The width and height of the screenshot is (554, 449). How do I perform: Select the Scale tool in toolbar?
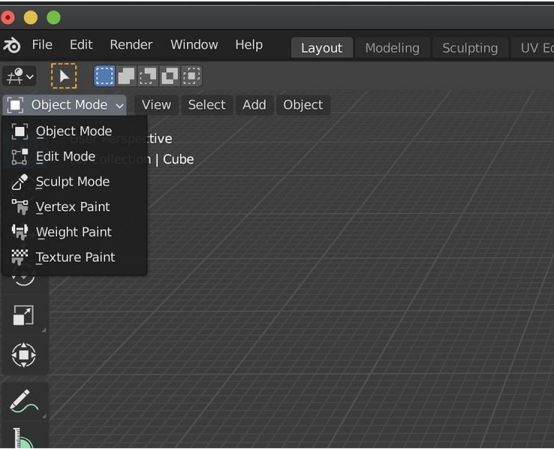pyautogui.click(x=24, y=315)
